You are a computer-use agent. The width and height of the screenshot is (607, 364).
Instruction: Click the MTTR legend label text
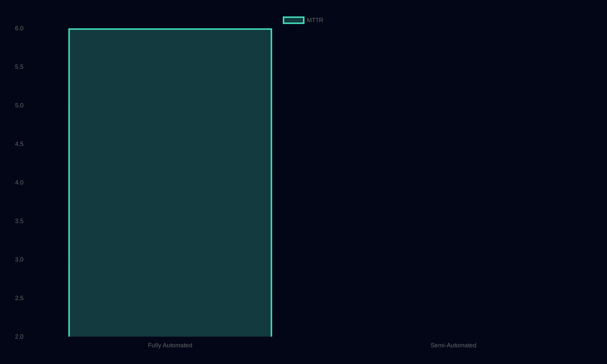pyautogui.click(x=315, y=20)
